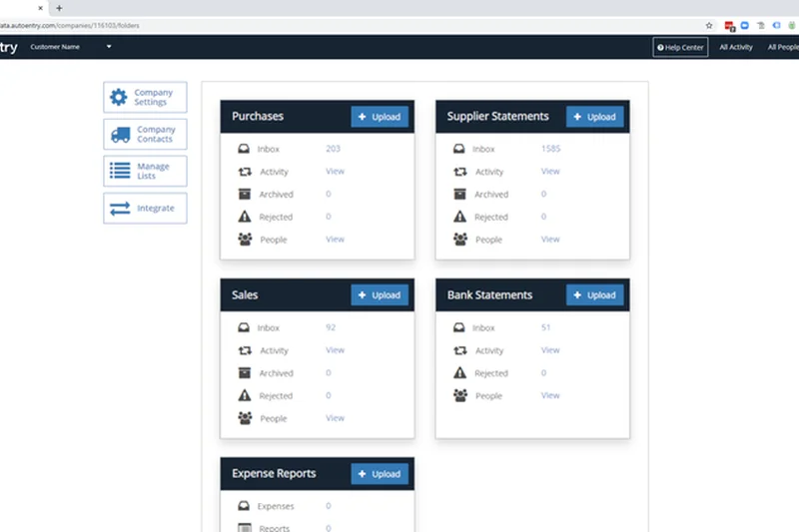Open the All Activity menu item
This screenshot has width=799, height=532.
[736, 47]
